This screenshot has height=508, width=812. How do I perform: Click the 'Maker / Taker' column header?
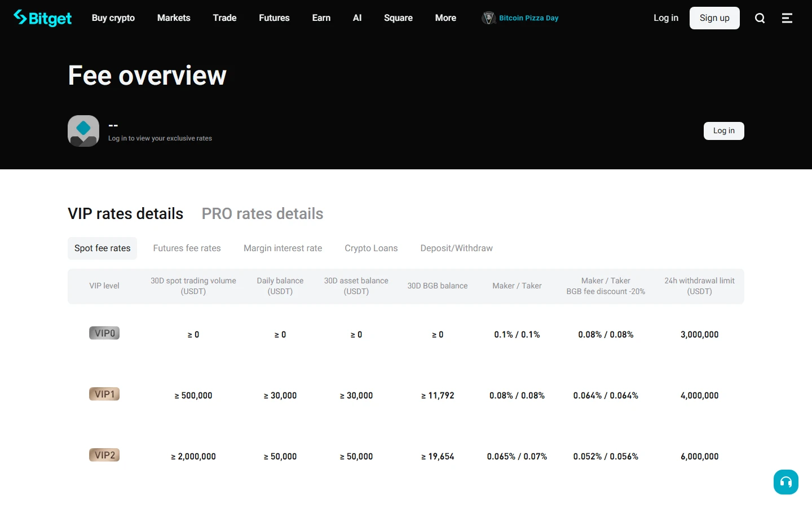517,286
